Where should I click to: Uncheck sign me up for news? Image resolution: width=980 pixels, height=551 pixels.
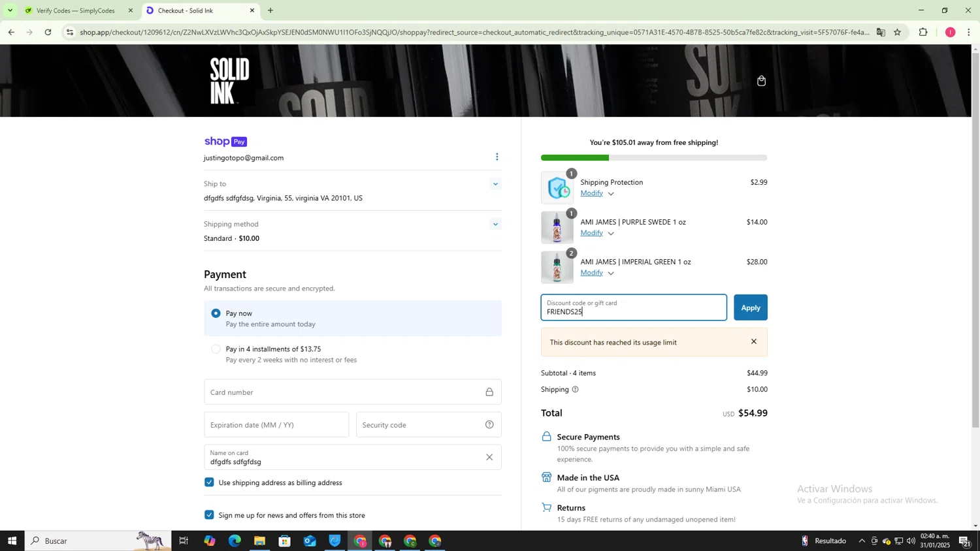(x=209, y=515)
